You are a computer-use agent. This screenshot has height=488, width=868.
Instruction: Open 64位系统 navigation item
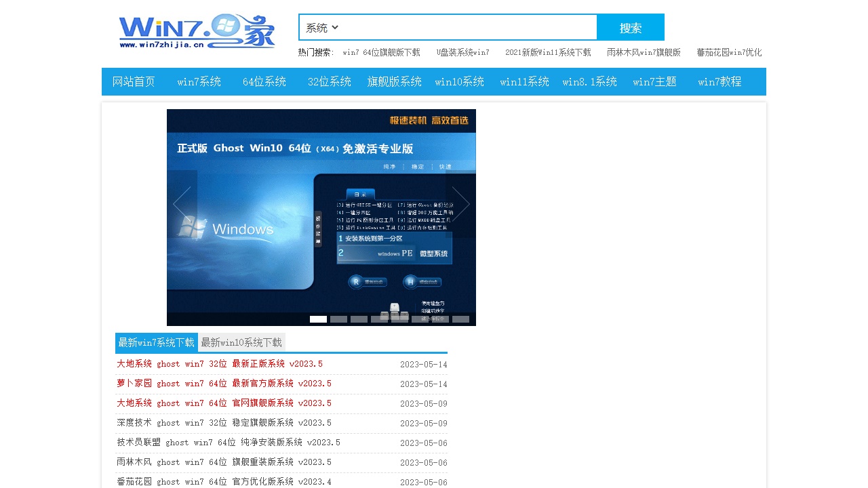pos(264,82)
